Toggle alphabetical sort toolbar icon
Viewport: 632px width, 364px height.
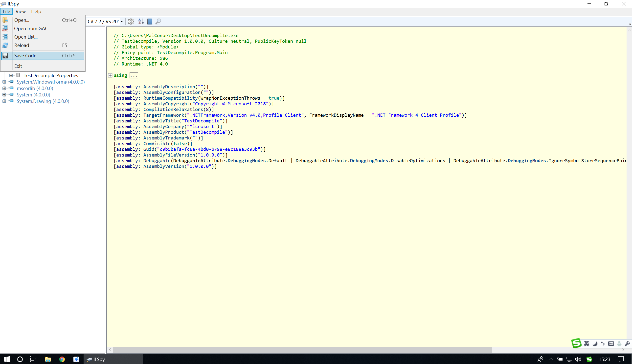pos(141,22)
